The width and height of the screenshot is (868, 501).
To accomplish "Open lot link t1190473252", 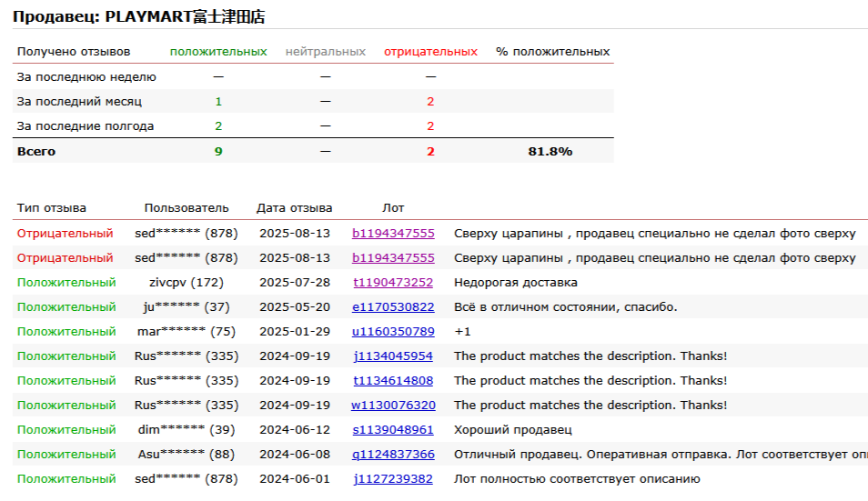I will click(393, 283).
